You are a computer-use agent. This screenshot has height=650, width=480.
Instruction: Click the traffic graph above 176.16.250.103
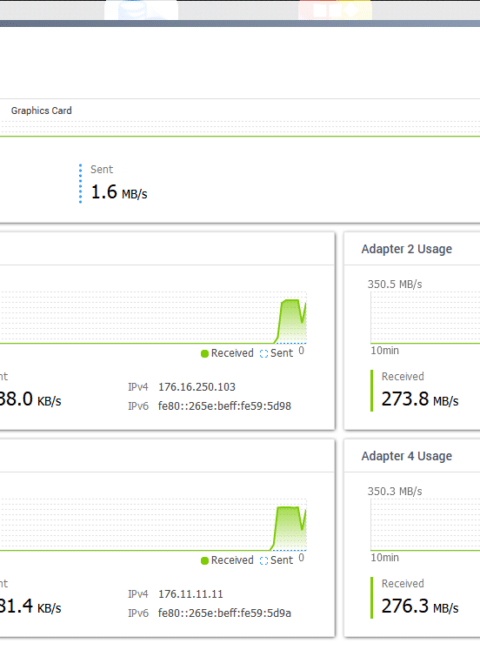[x=153, y=318]
